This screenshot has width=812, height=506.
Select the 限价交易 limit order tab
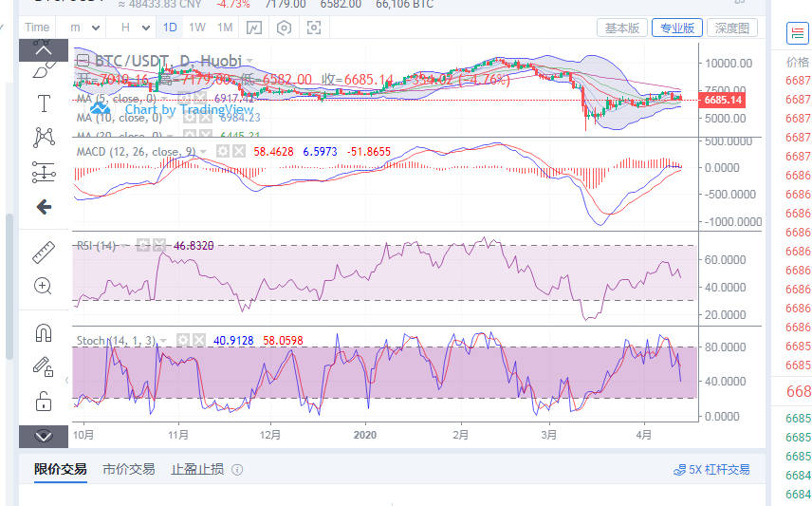click(x=61, y=469)
